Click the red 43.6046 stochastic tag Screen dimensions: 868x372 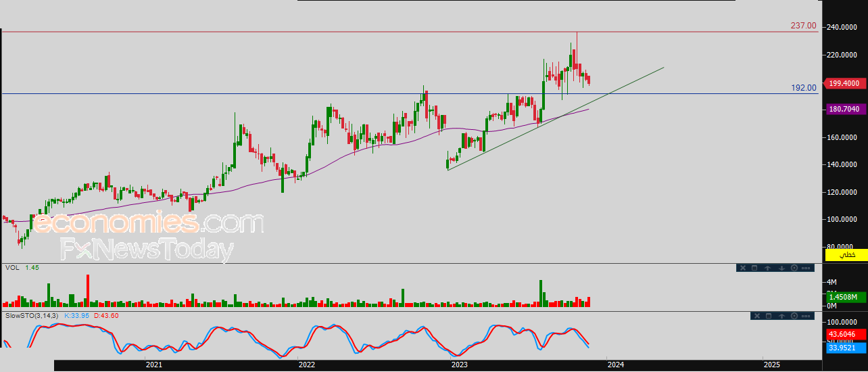click(x=846, y=334)
